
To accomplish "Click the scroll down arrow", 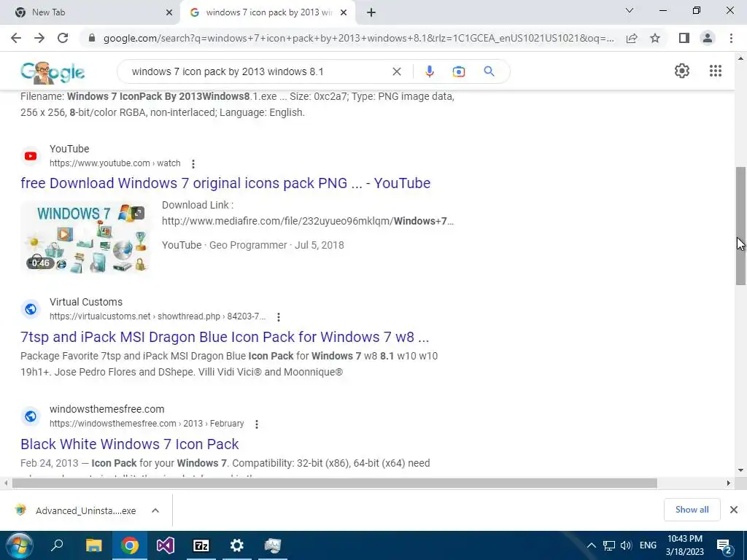I will [x=740, y=470].
